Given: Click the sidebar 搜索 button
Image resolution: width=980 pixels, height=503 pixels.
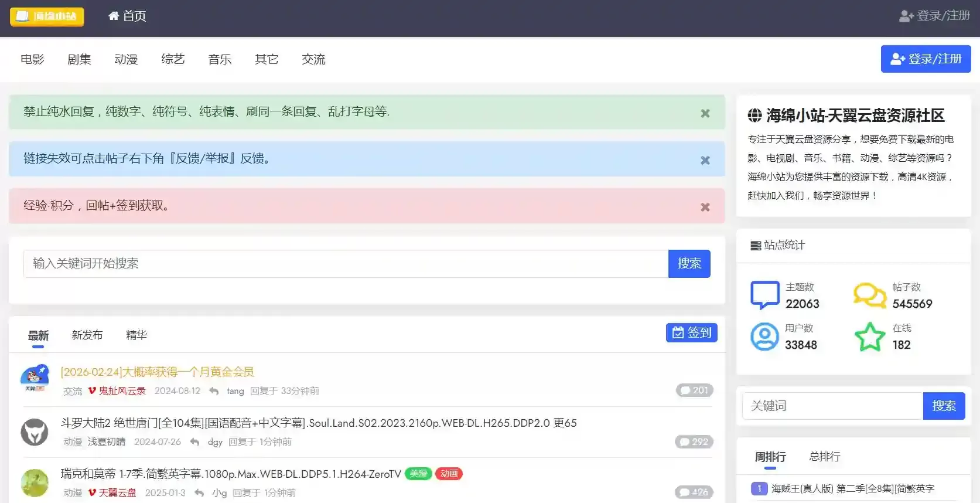Looking at the screenshot, I should (944, 406).
